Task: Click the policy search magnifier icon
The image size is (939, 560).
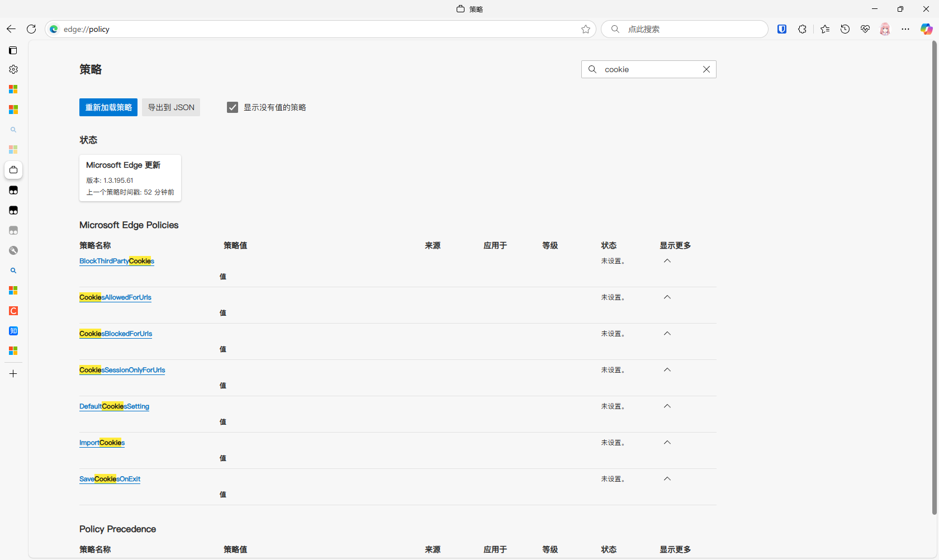Action: point(592,69)
